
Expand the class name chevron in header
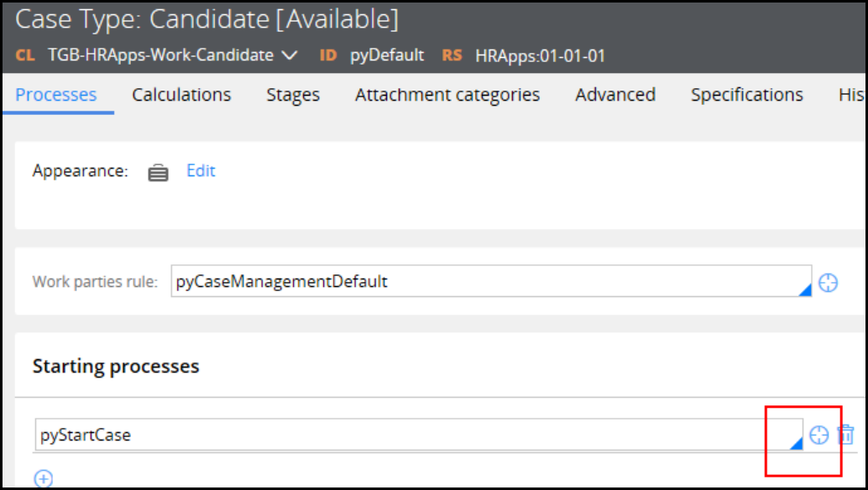(x=290, y=55)
